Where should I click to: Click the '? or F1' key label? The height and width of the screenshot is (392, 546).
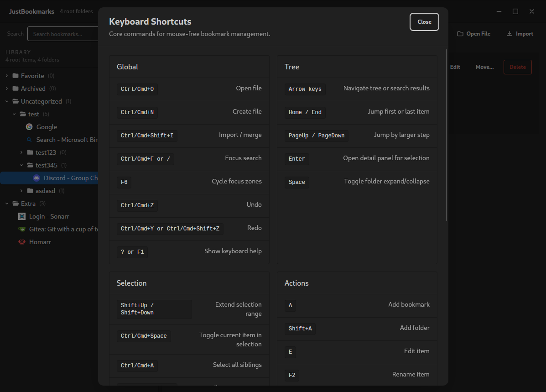point(132,252)
